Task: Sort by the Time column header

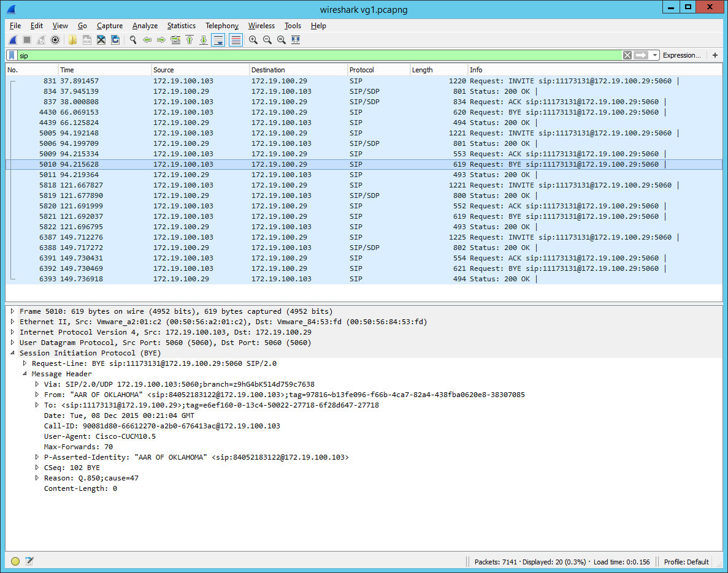Action: (105, 70)
